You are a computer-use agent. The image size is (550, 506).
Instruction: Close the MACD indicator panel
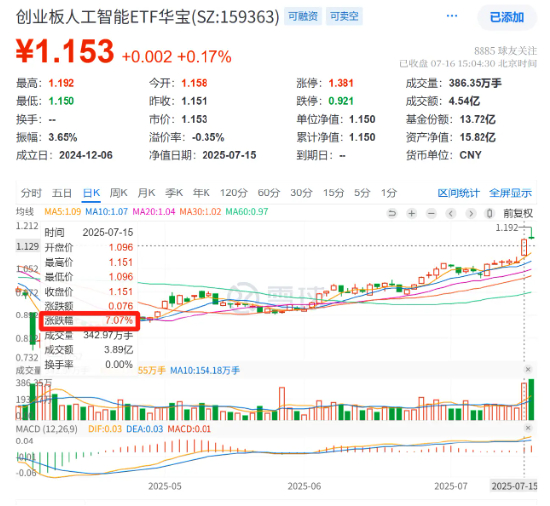(528, 428)
